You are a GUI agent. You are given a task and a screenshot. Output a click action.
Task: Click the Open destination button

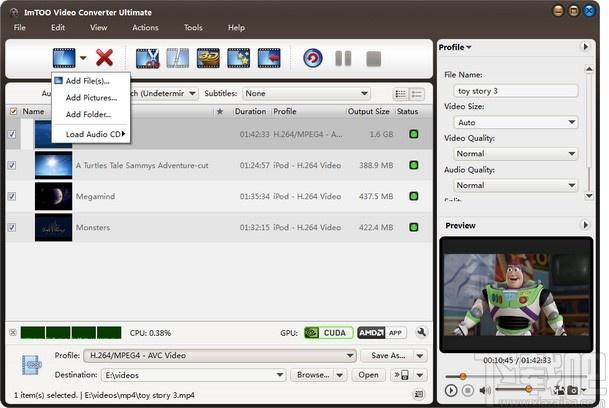368,375
